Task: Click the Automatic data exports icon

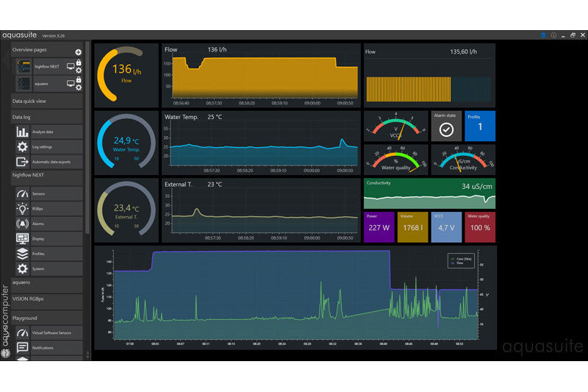Action: [22, 161]
